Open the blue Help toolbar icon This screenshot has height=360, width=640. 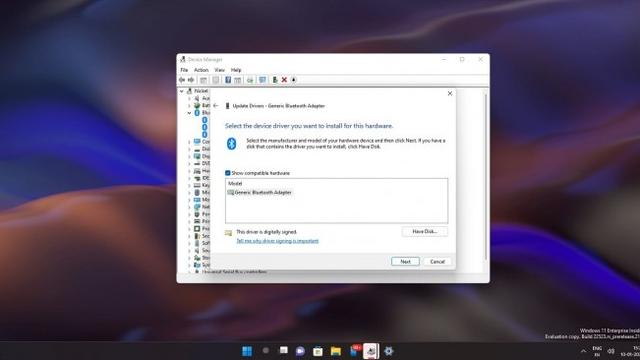click(228, 80)
